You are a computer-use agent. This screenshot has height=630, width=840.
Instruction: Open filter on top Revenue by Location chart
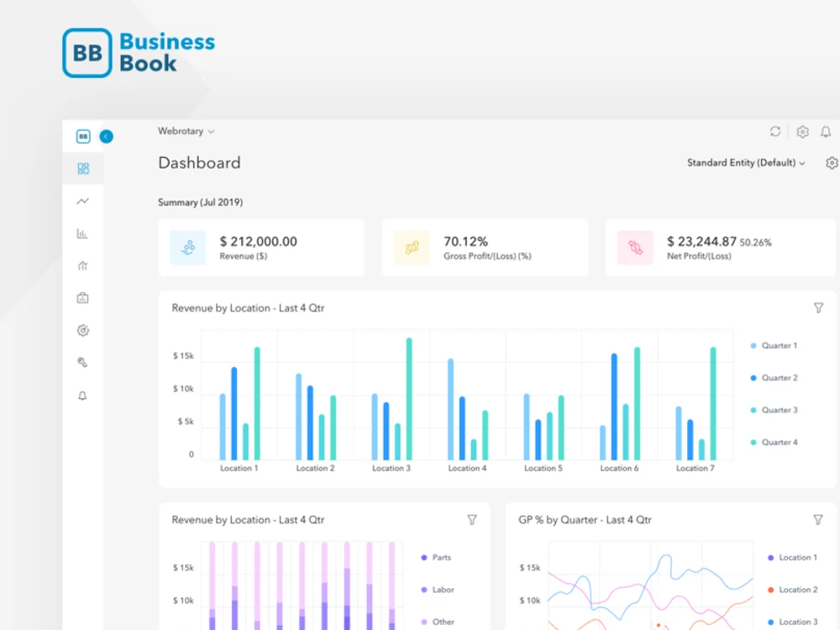pyautogui.click(x=818, y=308)
